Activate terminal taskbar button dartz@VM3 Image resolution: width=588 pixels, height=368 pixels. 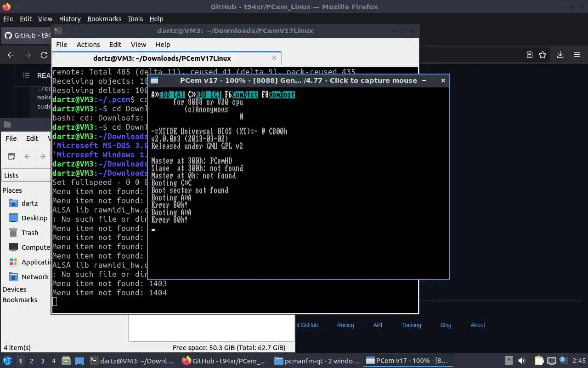tap(132, 361)
